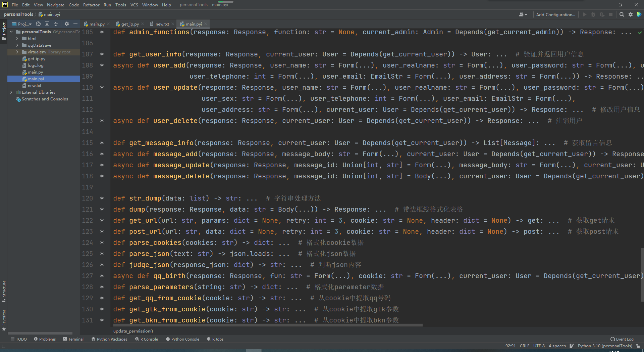Expand the virtualenv library root folder
Viewport: 644px width, 352px height.
(x=17, y=52)
